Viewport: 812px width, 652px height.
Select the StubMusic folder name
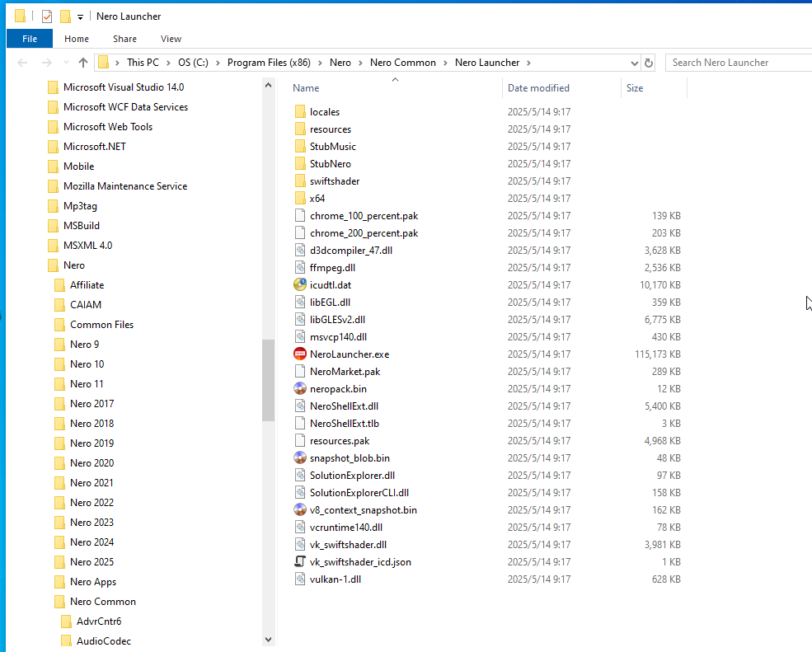pyautogui.click(x=333, y=147)
